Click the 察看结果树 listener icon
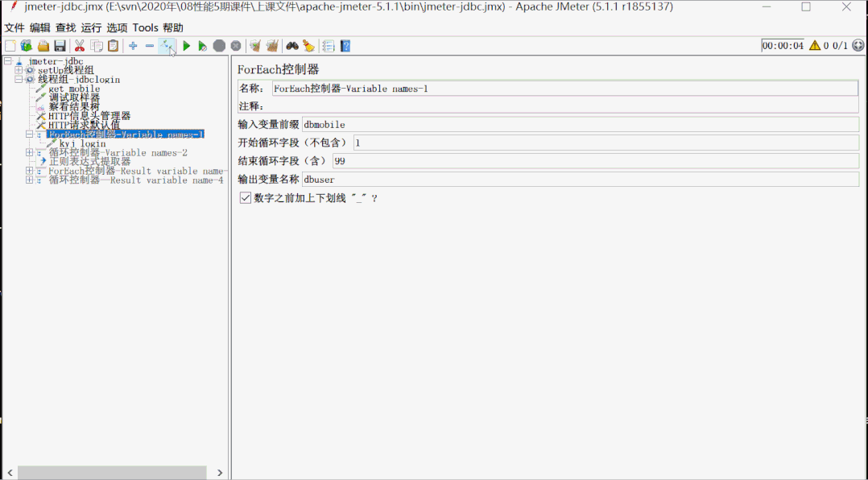 (41, 107)
